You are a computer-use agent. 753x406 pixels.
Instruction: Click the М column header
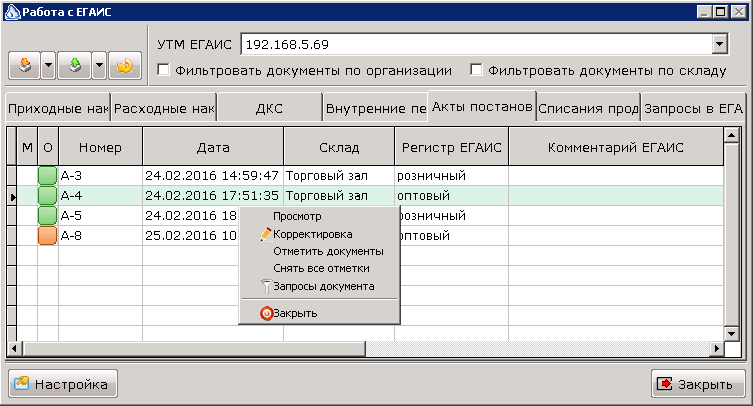click(27, 147)
